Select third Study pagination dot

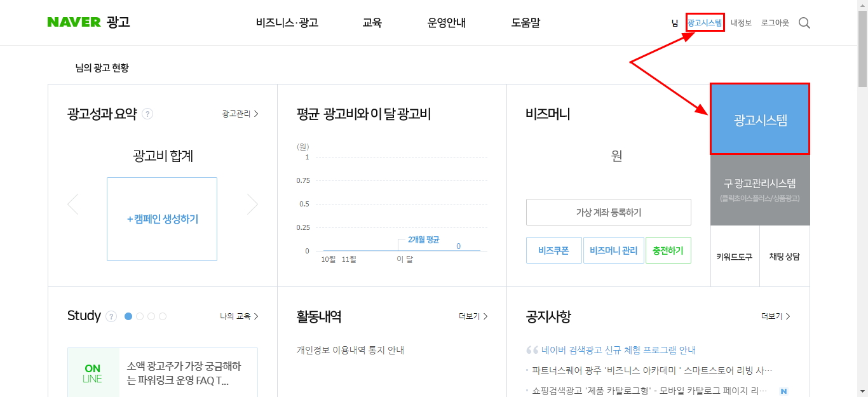(151, 316)
